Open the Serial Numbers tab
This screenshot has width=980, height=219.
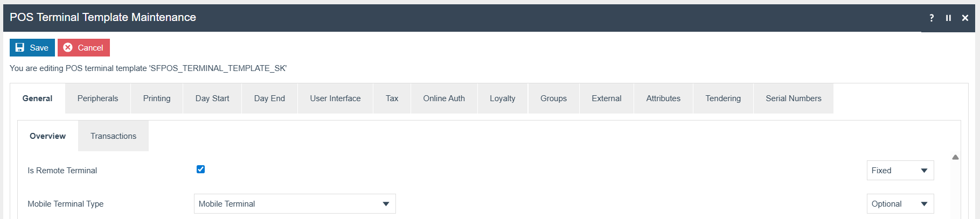click(793, 98)
